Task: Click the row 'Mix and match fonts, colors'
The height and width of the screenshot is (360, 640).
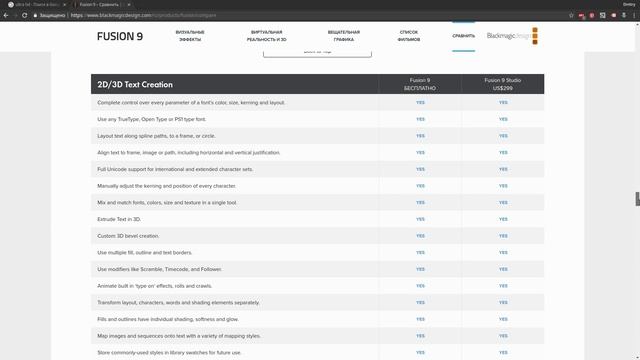Action: 317,202
